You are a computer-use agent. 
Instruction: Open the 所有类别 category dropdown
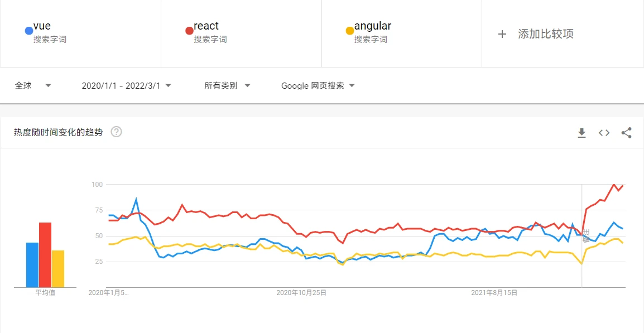[x=227, y=86]
